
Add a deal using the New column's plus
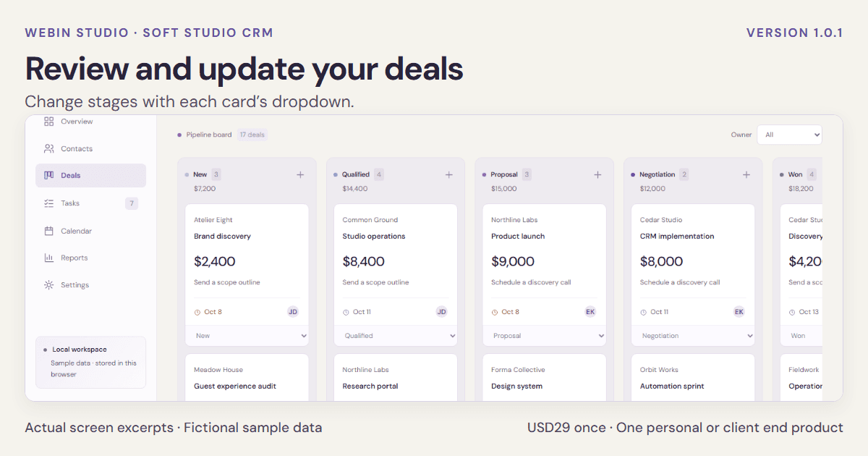(x=300, y=174)
